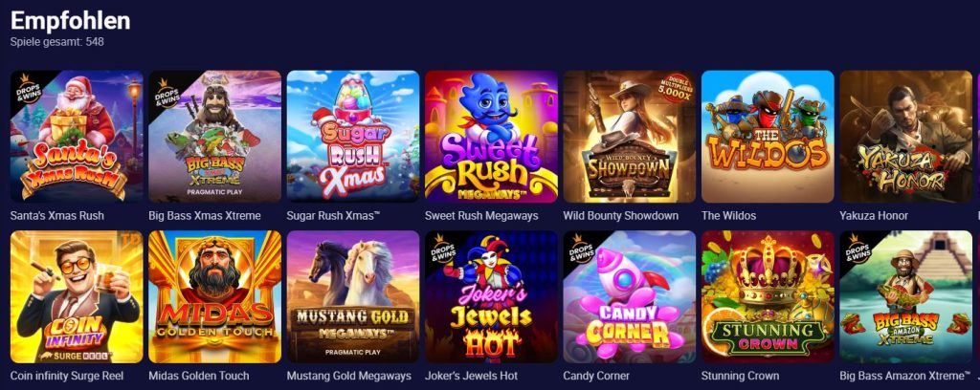Open the Stunning Crown game tile
Image resolution: width=980 pixels, height=390 pixels.
coord(768,296)
